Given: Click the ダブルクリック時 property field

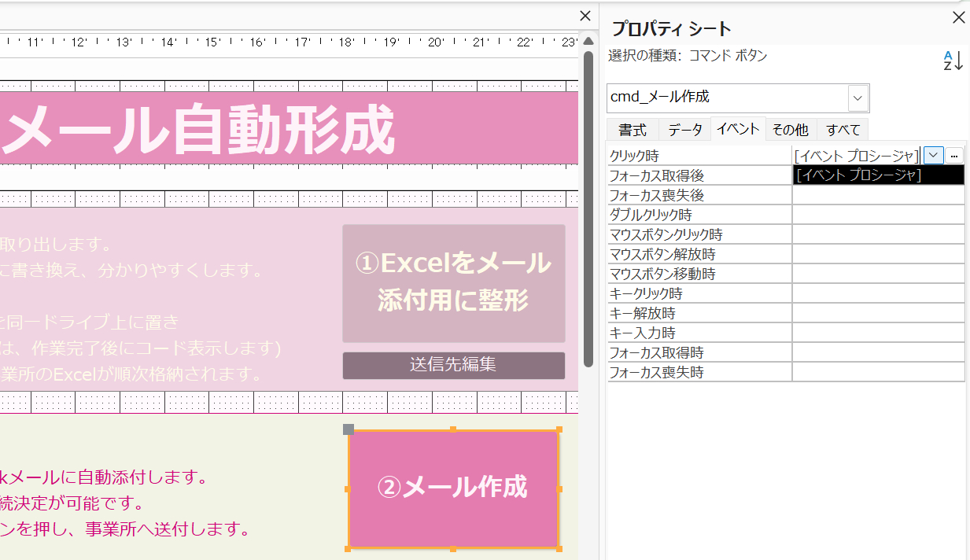Looking at the screenshot, I should (x=878, y=215).
